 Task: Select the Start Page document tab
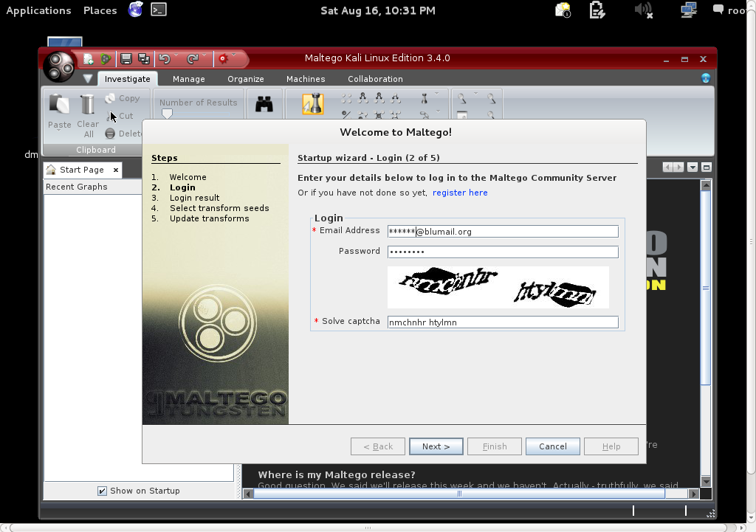[x=81, y=170]
